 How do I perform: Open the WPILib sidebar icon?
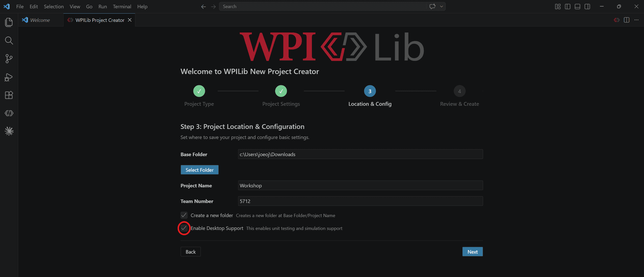(9, 113)
